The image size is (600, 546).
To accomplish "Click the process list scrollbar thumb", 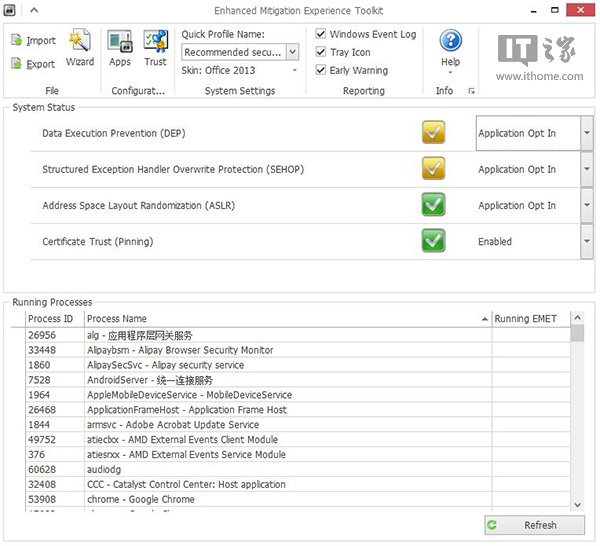I will pos(577,333).
